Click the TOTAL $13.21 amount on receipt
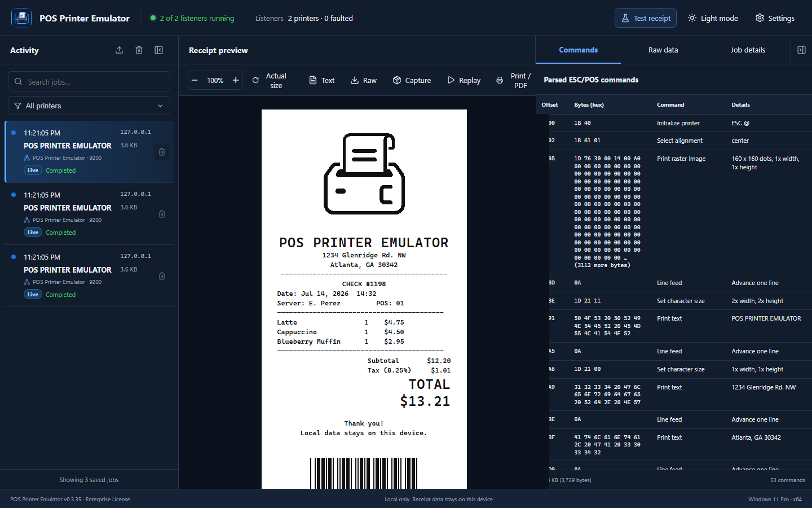812x508 pixels. click(x=425, y=393)
